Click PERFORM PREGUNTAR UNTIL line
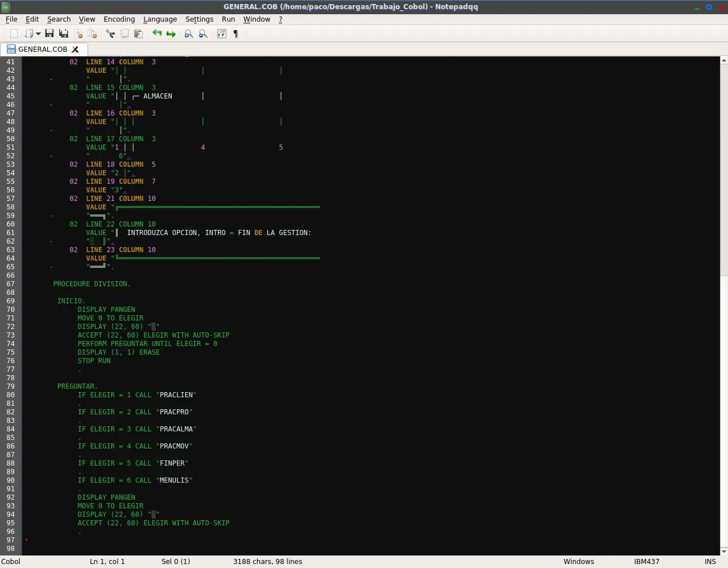728x568 pixels. click(x=147, y=344)
